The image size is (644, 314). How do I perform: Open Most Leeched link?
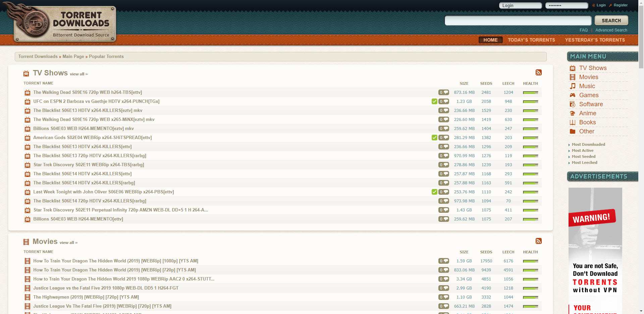click(585, 163)
